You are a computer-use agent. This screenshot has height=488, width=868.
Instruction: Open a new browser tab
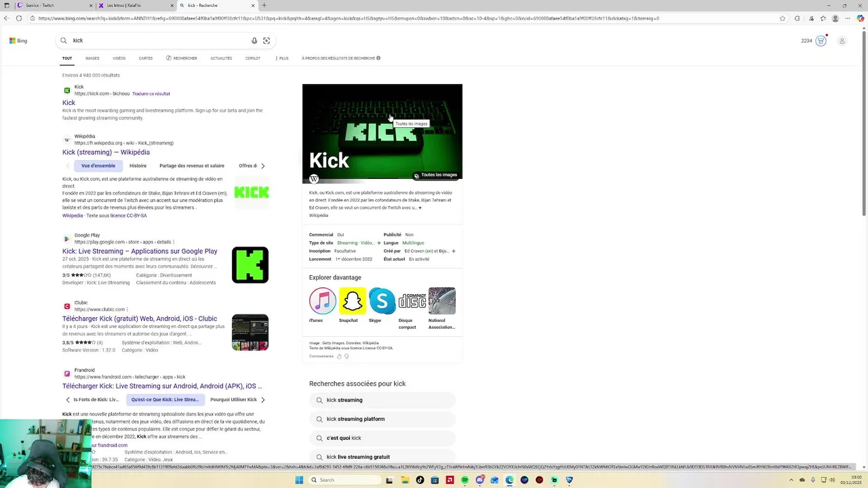click(264, 5)
